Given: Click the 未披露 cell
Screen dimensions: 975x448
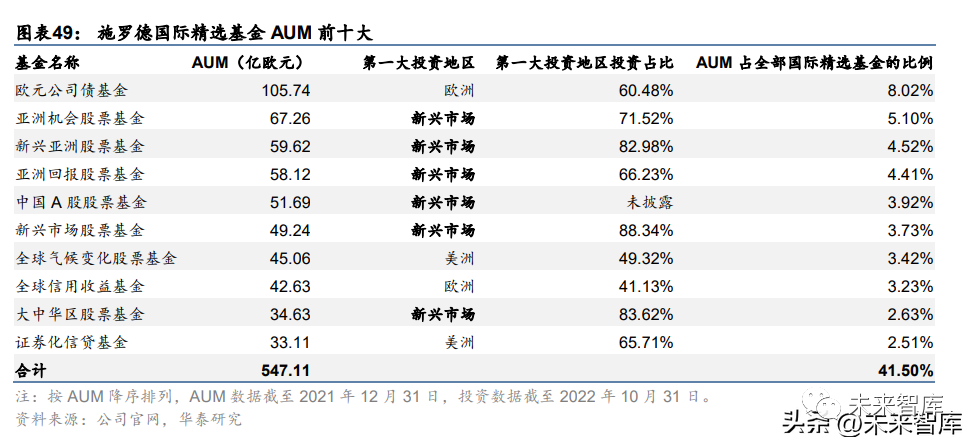Looking at the screenshot, I should 649,203.
